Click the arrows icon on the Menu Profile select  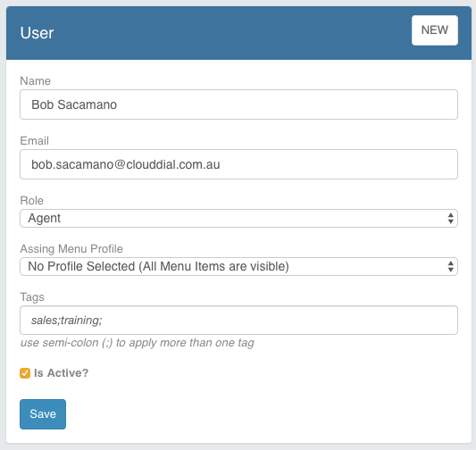(450, 266)
